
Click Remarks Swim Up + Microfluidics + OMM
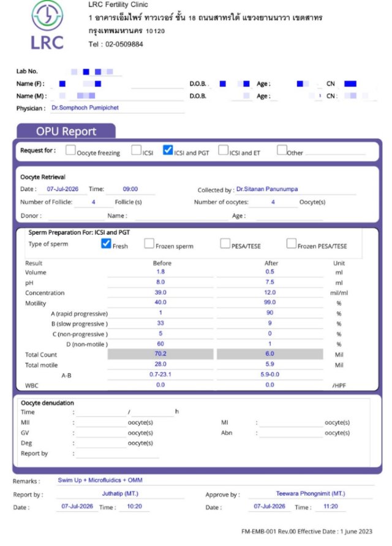[100, 480]
